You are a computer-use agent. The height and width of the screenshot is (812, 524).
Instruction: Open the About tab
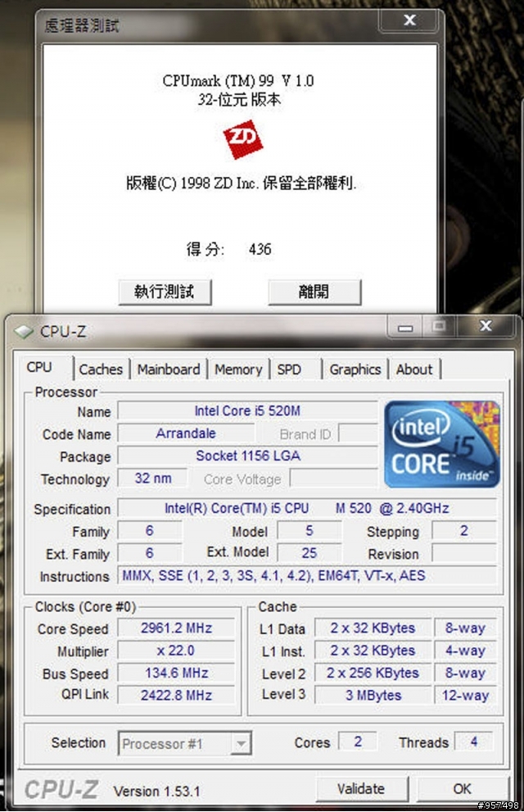[x=414, y=370]
